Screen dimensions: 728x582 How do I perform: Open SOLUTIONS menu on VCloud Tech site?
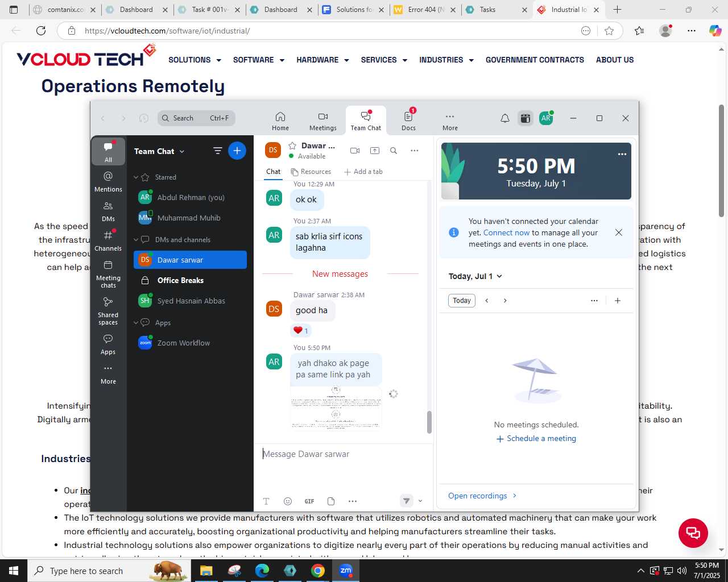coord(194,60)
